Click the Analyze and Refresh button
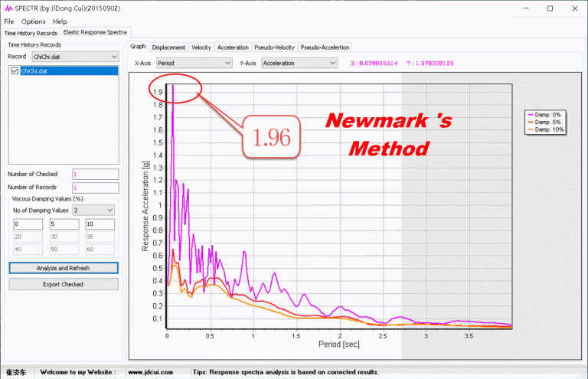This screenshot has width=588, height=379. pos(64,268)
